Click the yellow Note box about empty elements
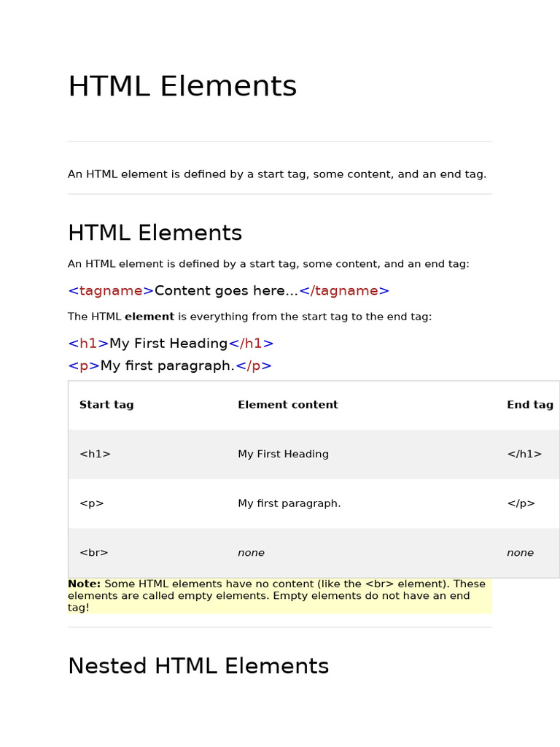 279,596
